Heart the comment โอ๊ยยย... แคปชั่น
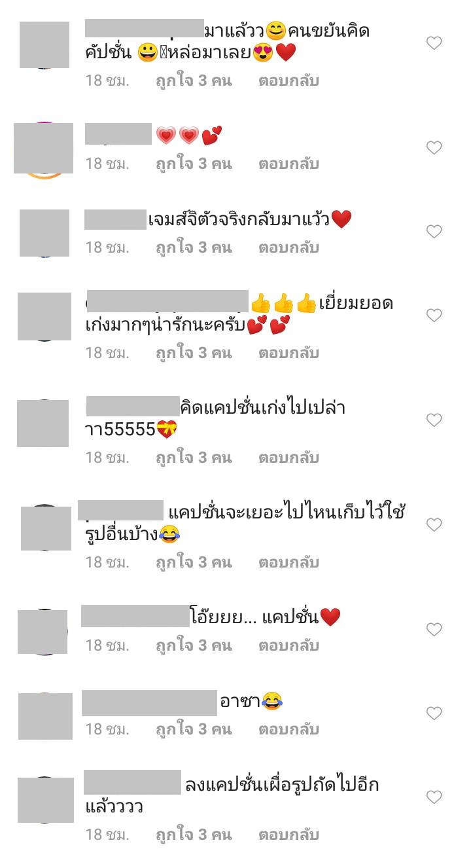The width and height of the screenshot is (471, 868). point(434,630)
